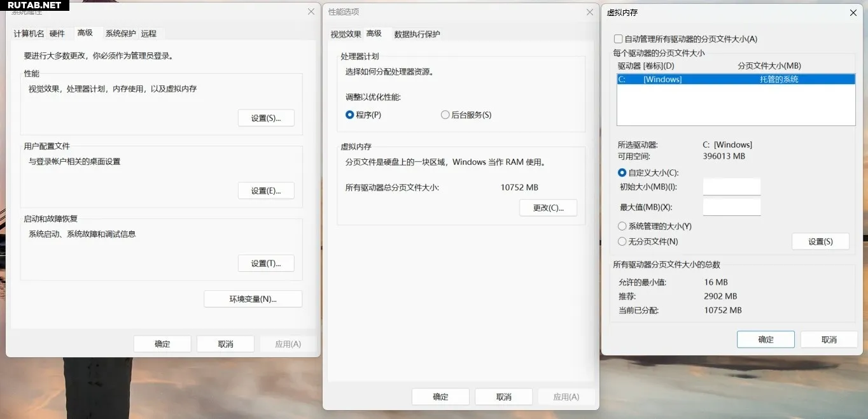Open the 硬件 tab
868x419 pixels.
[x=57, y=34]
